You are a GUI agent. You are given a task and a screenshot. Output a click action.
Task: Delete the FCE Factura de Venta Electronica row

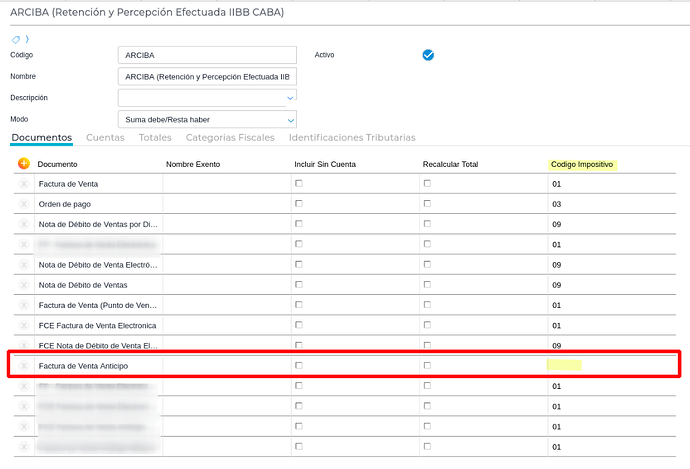[x=24, y=326]
